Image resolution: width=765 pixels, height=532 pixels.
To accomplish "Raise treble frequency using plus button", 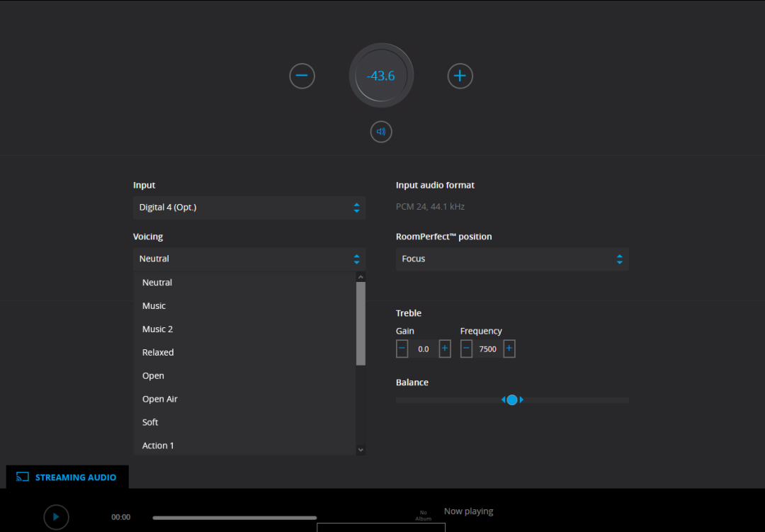I will click(509, 349).
